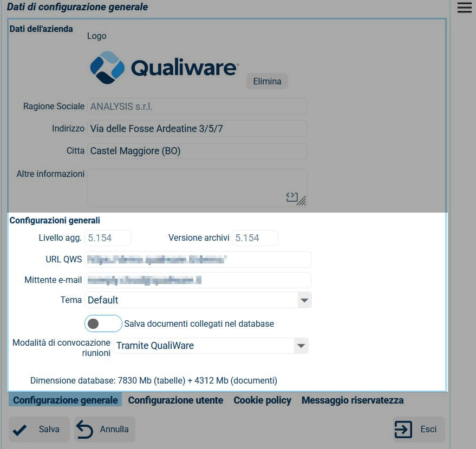The width and height of the screenshot is (476, 449).
Task: Click the Livello agg. field
Action: pos(108,237)
